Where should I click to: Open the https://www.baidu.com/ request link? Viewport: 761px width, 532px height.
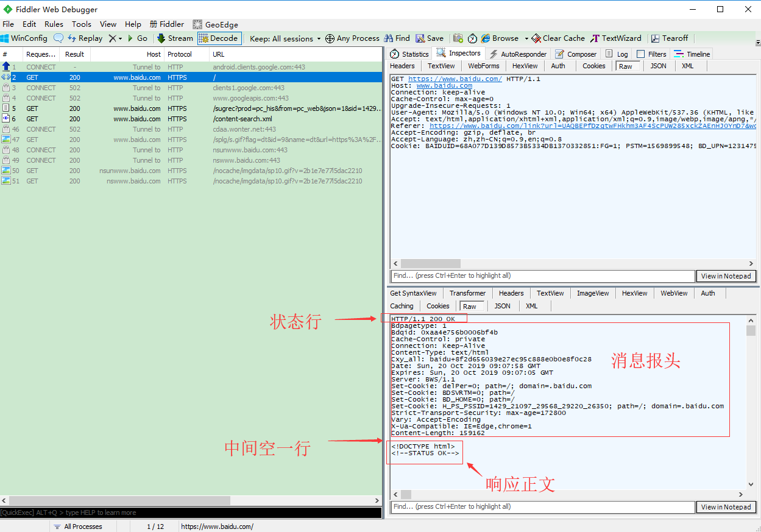click(x=455, y=79)
